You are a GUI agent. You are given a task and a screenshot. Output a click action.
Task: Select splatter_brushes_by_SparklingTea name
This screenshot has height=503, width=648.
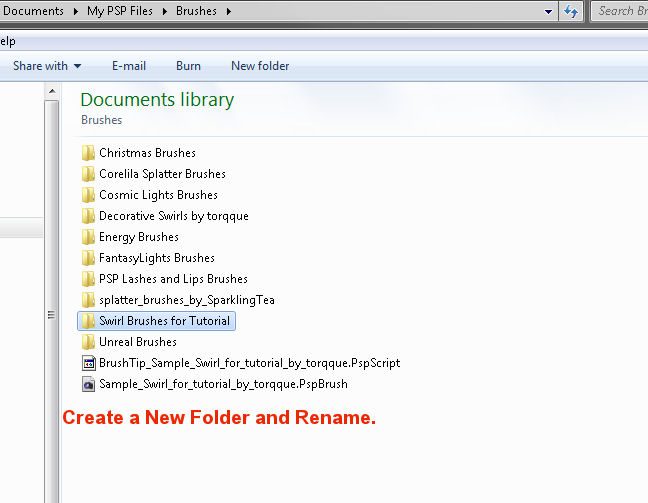pyautogui.click(x=187, y=300)
